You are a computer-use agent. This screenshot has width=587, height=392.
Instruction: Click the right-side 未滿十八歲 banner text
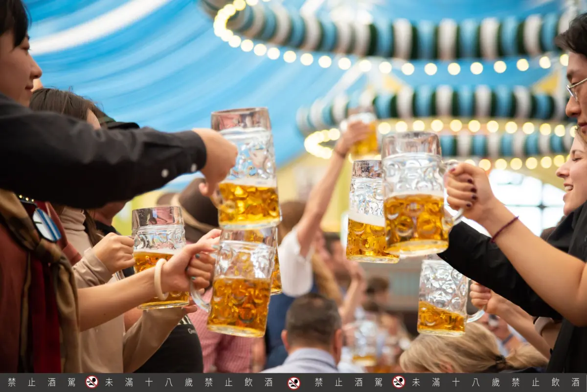coord(455,382)
